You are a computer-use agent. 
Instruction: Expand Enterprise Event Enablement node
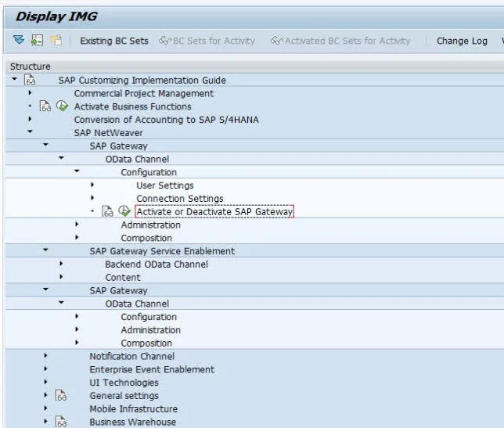tap(45, 369)
